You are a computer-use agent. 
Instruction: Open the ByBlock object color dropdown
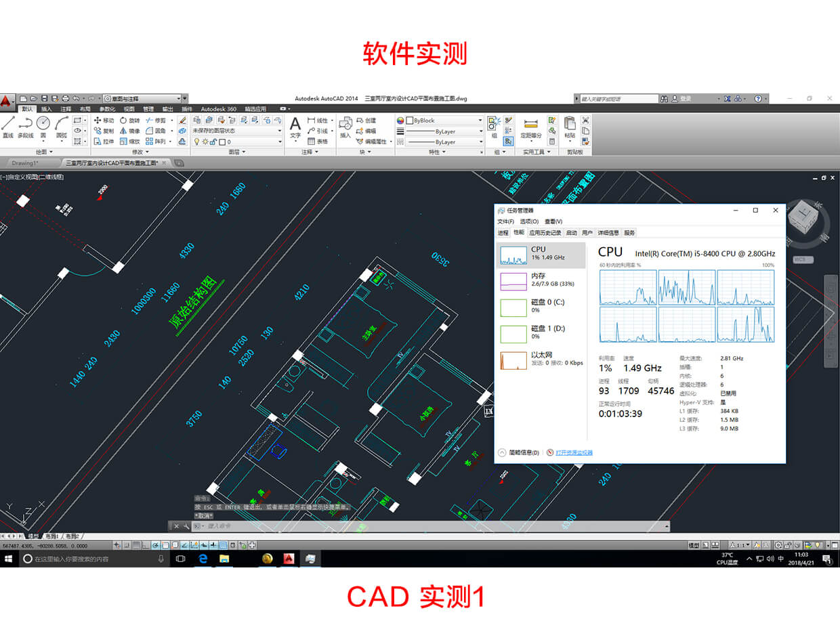point(444,121)
